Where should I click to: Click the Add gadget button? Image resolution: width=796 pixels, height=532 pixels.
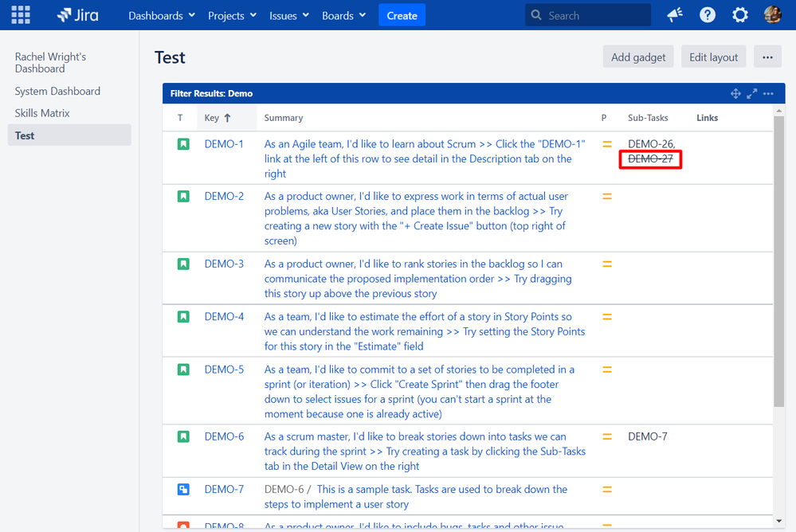point(638,57)
